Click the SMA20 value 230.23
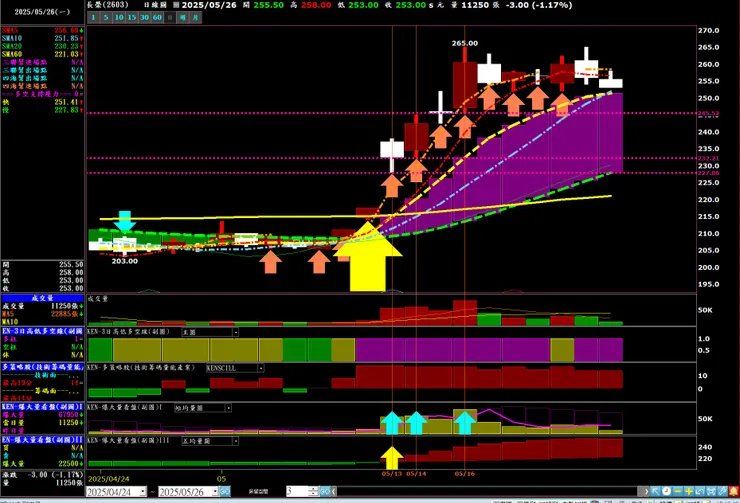740x503 pixels. (x=67, y=46)
